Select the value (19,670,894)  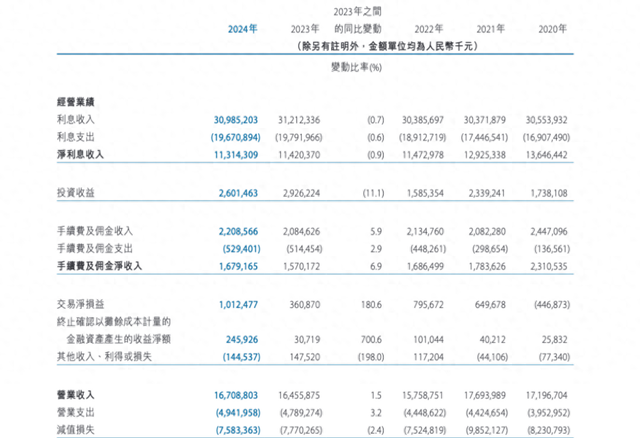click(x=236, y=138)
